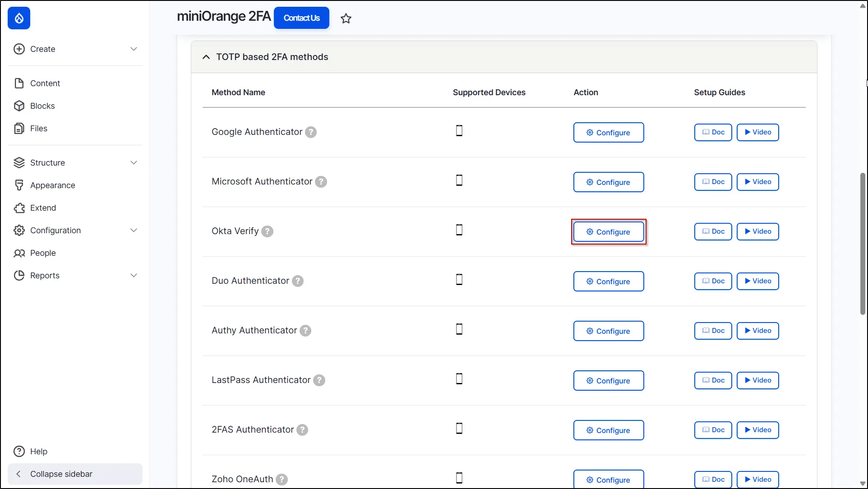This screenshot has height=489, width=868.
Task: Click the Appearance brush icon
Action: coord(19,185)
